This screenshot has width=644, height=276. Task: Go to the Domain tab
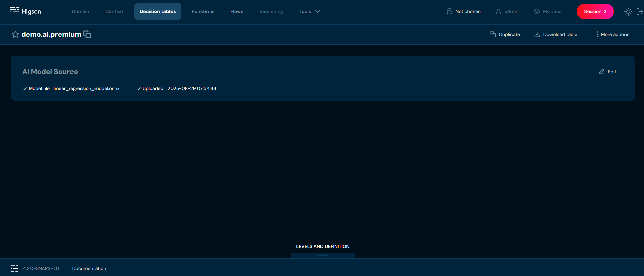(x=80, y=11)
